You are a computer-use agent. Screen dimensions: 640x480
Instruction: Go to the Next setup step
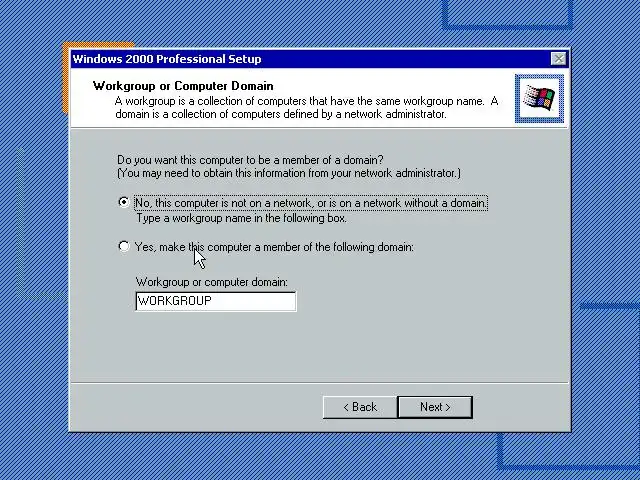[435, 407]
